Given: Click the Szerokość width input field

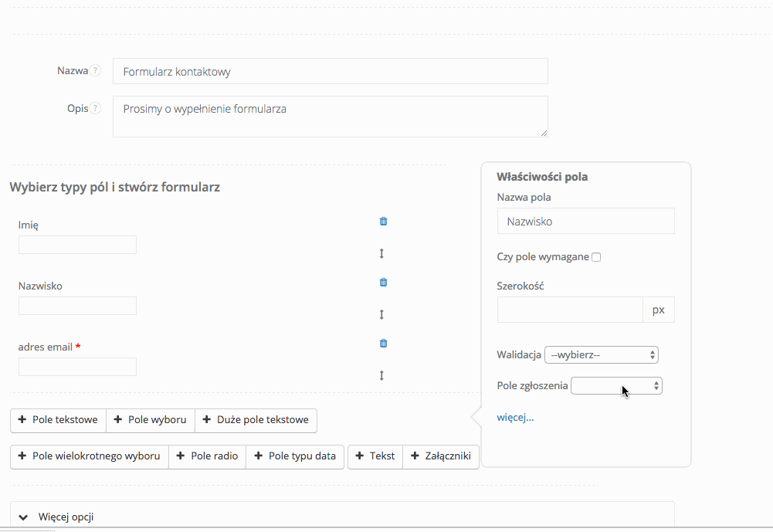Looking at the screenshot, I should click(x=570, y=310).
